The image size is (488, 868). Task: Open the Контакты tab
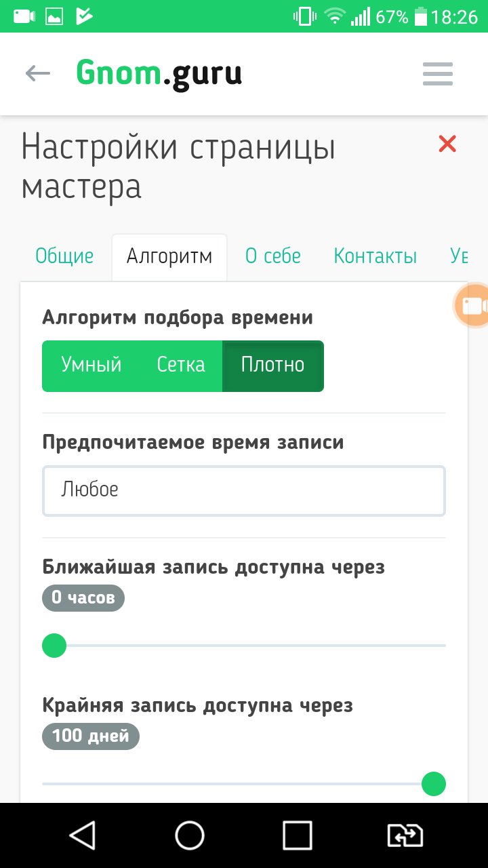coord(375,256)
